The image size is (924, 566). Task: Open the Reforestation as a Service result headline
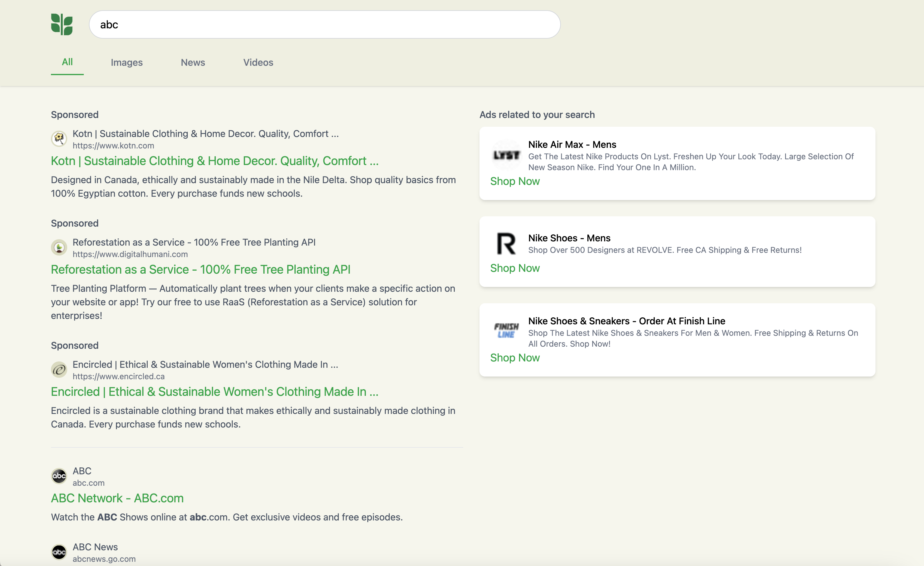coord(201,269)
